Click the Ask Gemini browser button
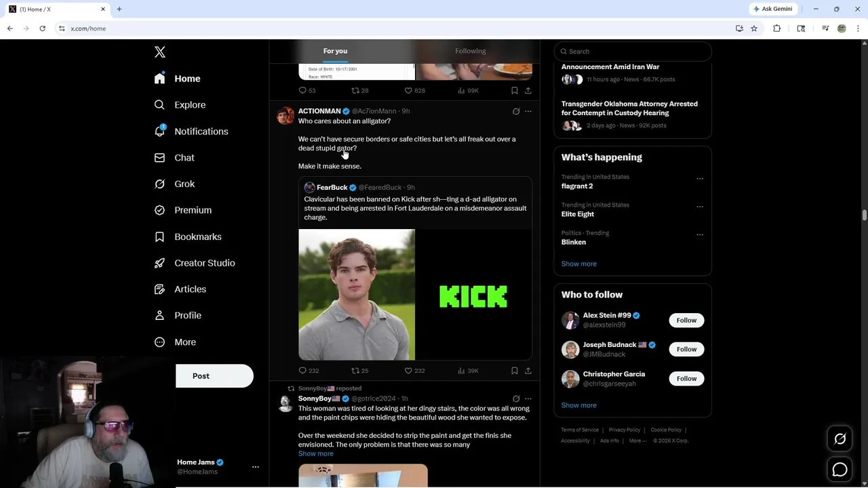Screen dimensions: 868x488 click(x=772, y=9)
